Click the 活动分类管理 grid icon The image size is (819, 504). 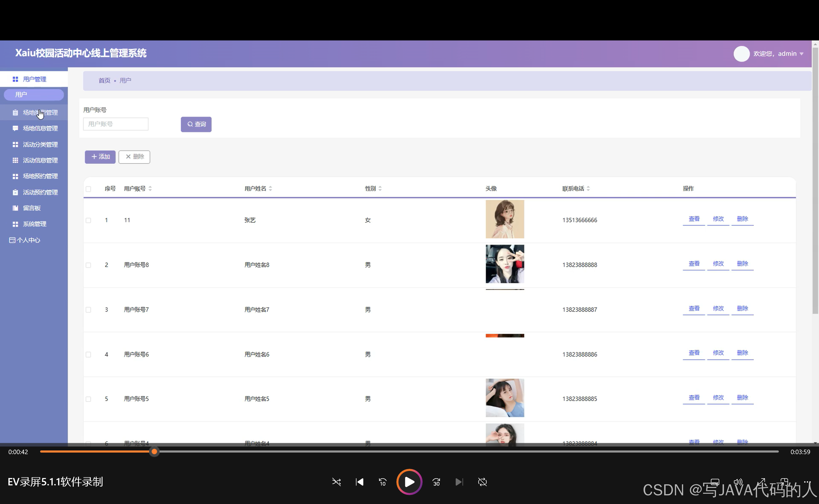15,144
